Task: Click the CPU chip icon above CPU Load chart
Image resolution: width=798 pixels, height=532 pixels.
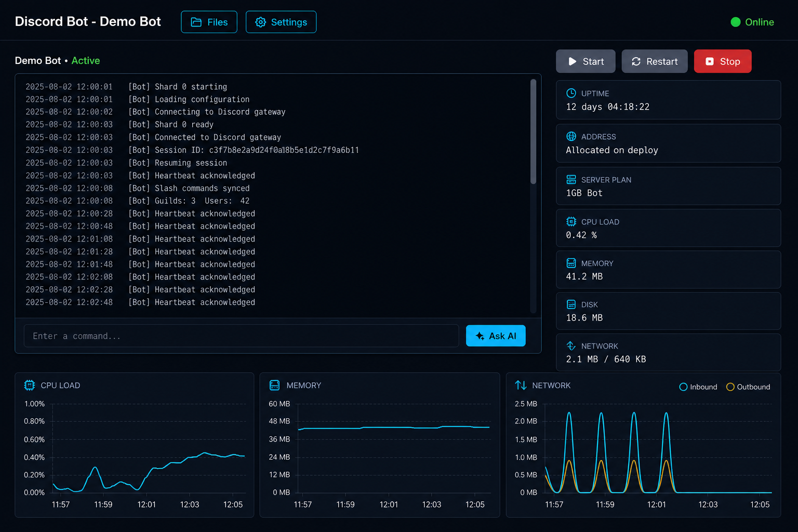Action: click(30, 385)
